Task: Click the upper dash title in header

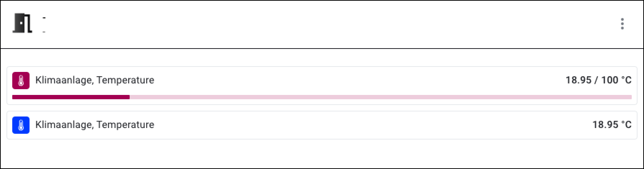Action: tap(44, 17)
